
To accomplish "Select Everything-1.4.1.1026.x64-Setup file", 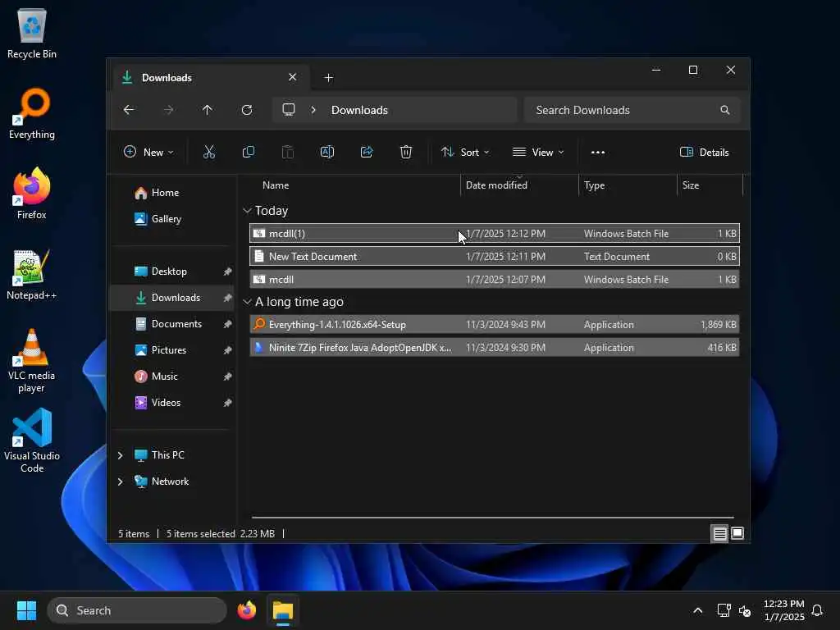I will (x=495, y=325).
